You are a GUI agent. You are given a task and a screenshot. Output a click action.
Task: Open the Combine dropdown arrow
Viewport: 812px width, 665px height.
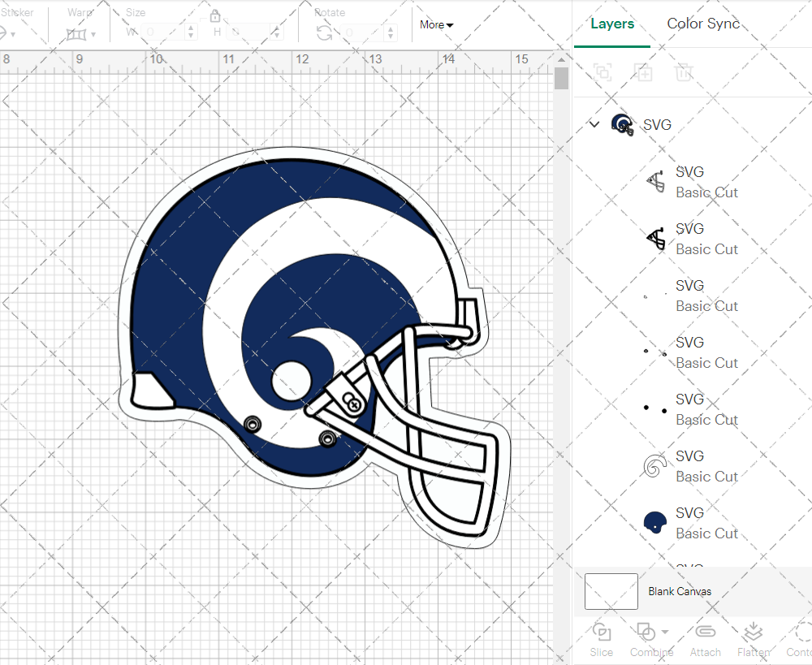tap(665, 632)
